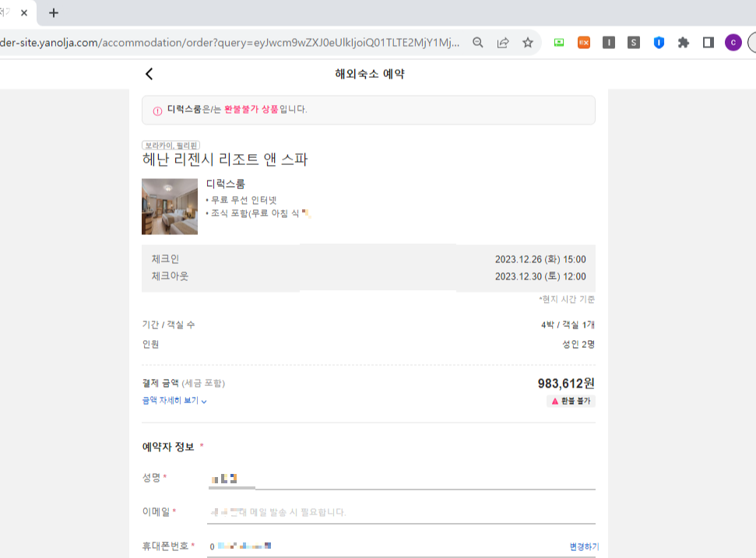Focus the 성명 name input field

coord(401,479)
